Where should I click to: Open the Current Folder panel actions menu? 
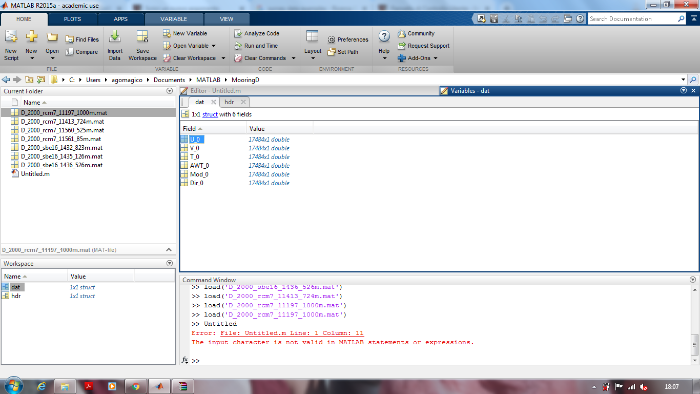[170, 91]
